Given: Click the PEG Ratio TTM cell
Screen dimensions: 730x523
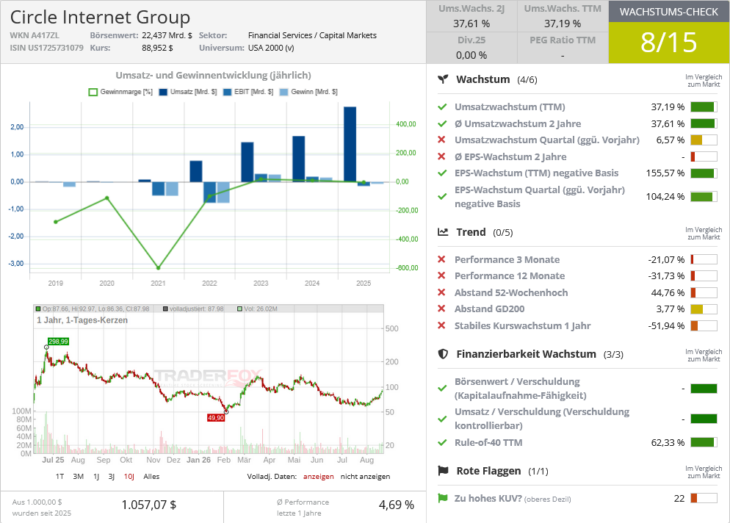Looking at the screenshot, I should tap(563, 48).
